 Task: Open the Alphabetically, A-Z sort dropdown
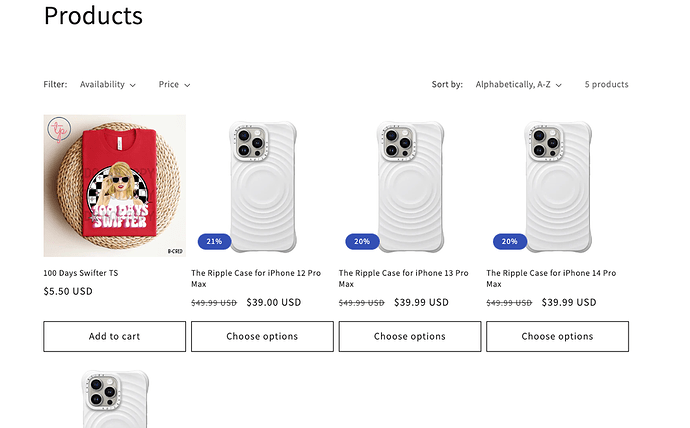coord(518,85)
